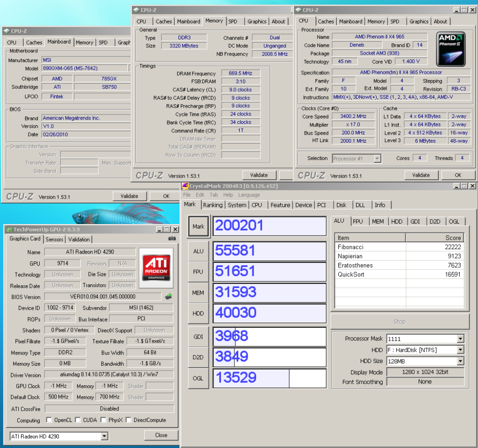Click Validate in the CPU-Z CPU window
478x448 pixels.
tap(421, 175)
